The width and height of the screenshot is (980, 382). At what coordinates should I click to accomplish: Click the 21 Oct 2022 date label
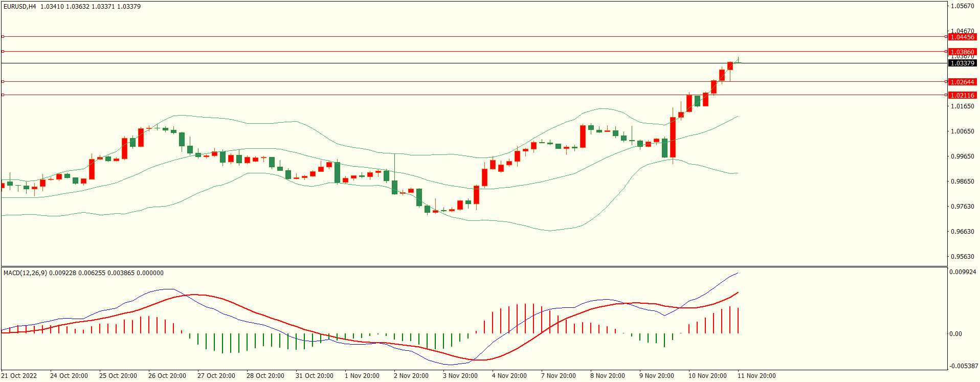[x=19, y=376]
